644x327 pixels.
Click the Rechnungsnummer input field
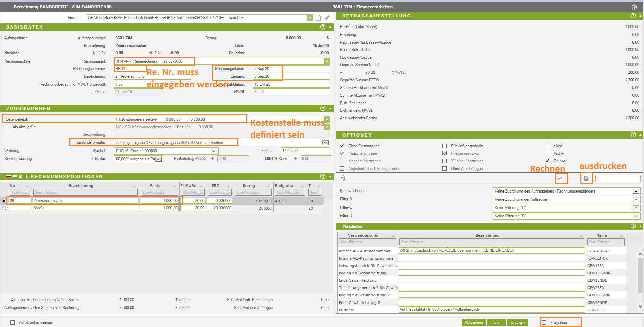[130, 69]
